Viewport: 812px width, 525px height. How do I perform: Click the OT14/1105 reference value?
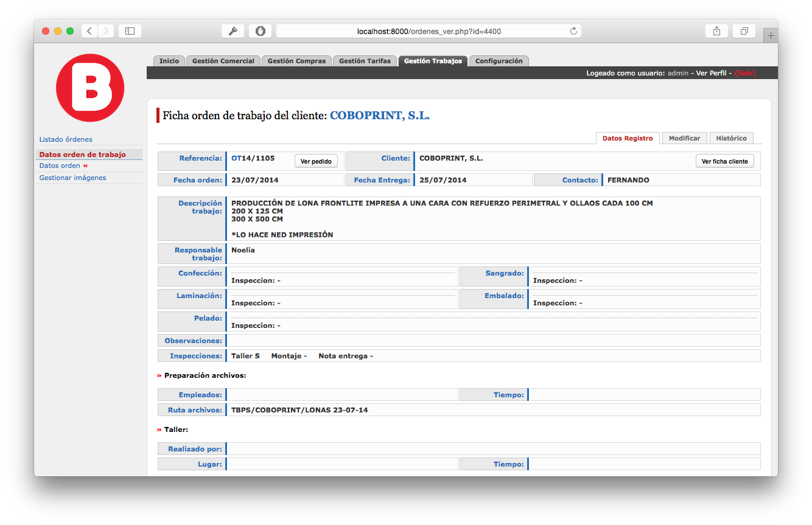(253, 158)
